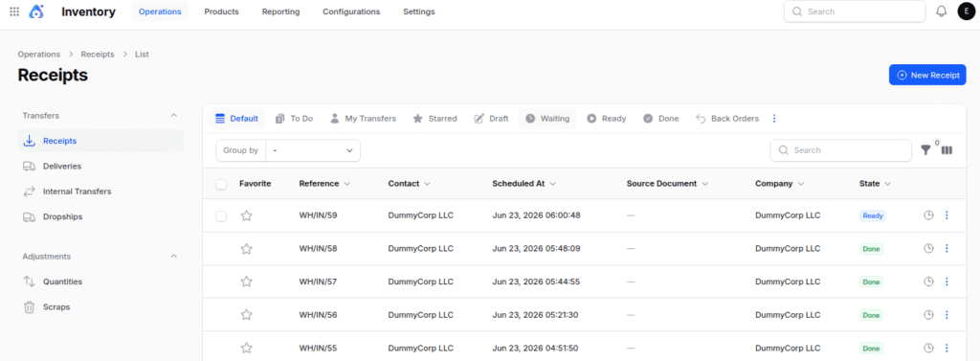Switch to the To Do tab
Screen dimensions: 980x361
coord(294,118)
